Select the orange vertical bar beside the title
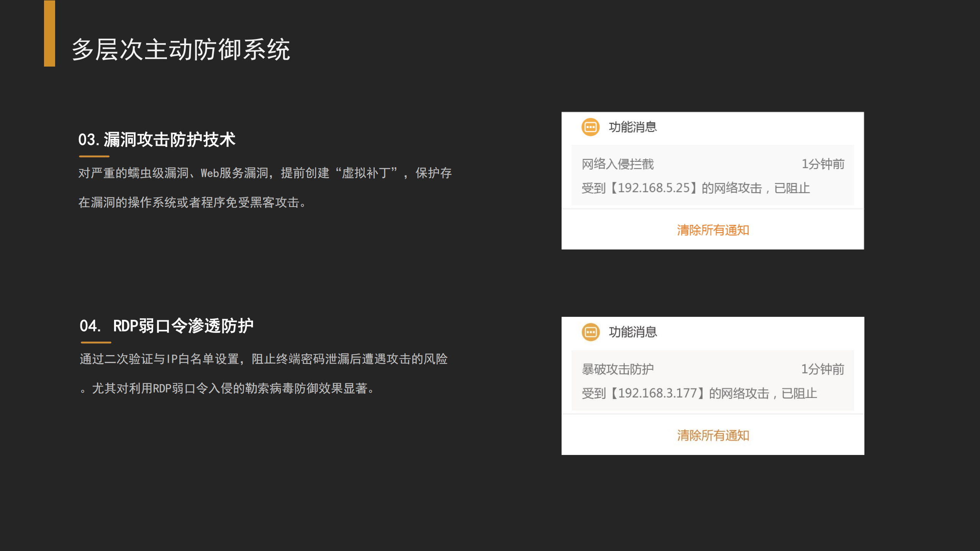 click(49, 34)
